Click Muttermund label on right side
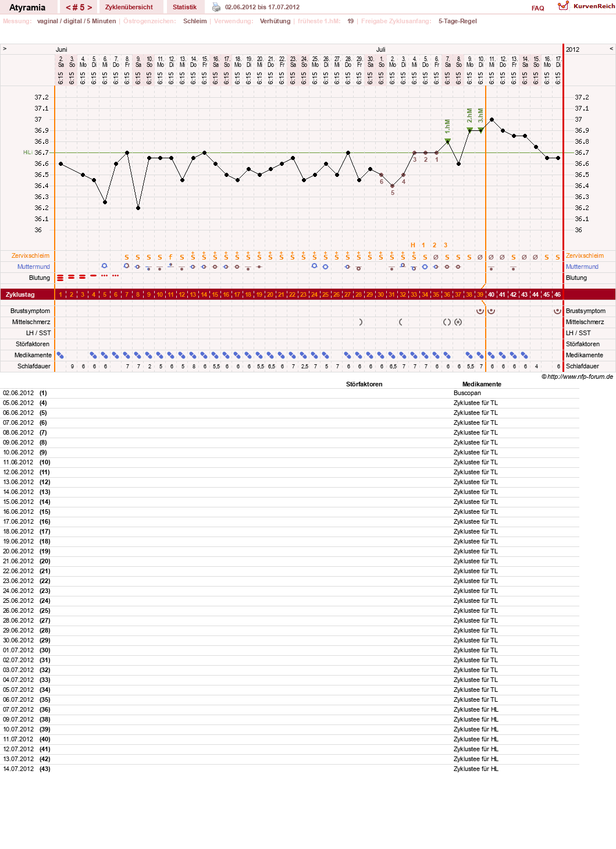 (582, 267)
